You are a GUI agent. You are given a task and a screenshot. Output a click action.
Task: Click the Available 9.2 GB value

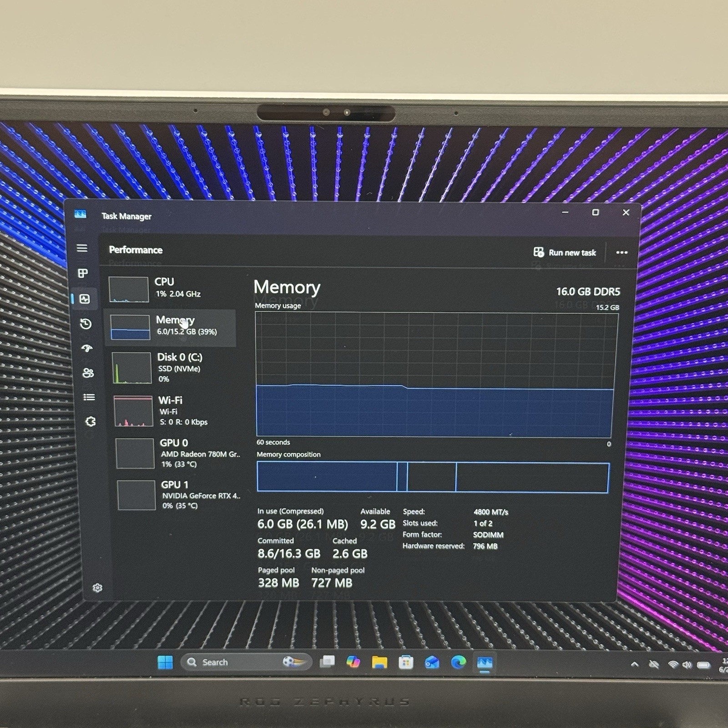[378, 525]
